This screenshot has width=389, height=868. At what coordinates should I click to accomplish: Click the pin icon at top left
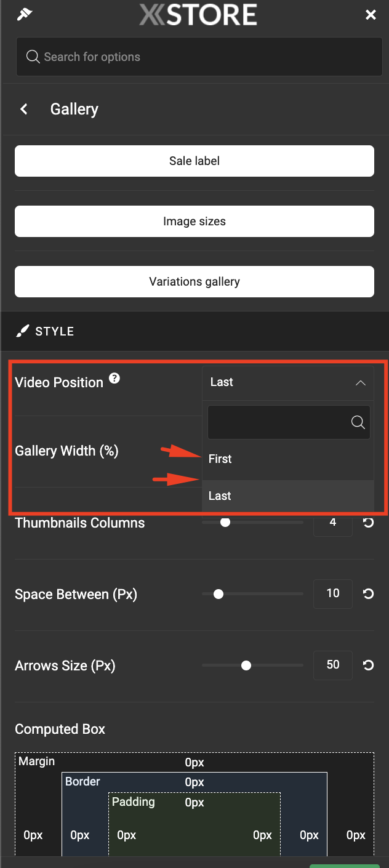[24, 14]
